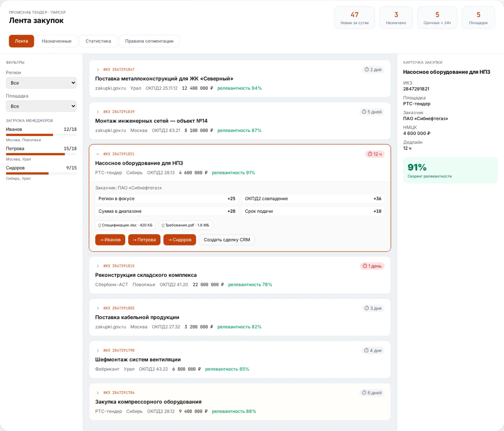Assign the tender to Петрова
The image size is (504, 431).
pyautogui.click(x=144, y=240)
